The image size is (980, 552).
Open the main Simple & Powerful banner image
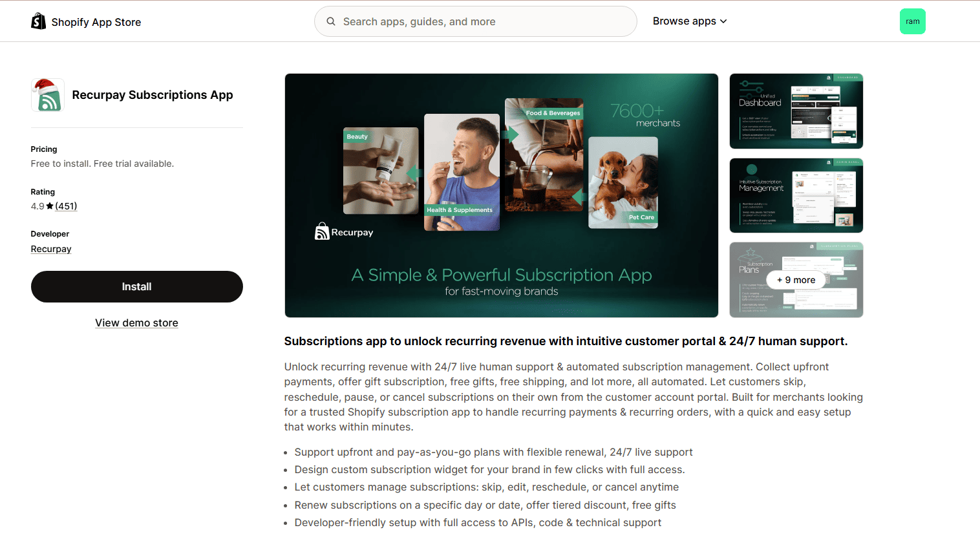point(502,195)
